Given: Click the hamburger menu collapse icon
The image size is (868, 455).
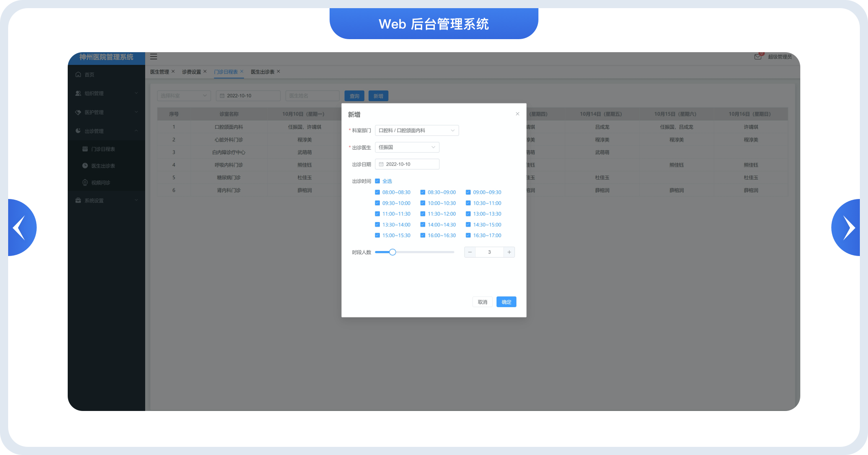Looking at the screenshot, I should pos(153,57).
